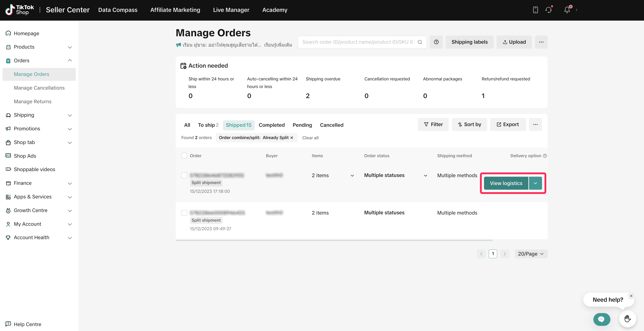
Task: Click the Export button
Action: coord(508,125)
